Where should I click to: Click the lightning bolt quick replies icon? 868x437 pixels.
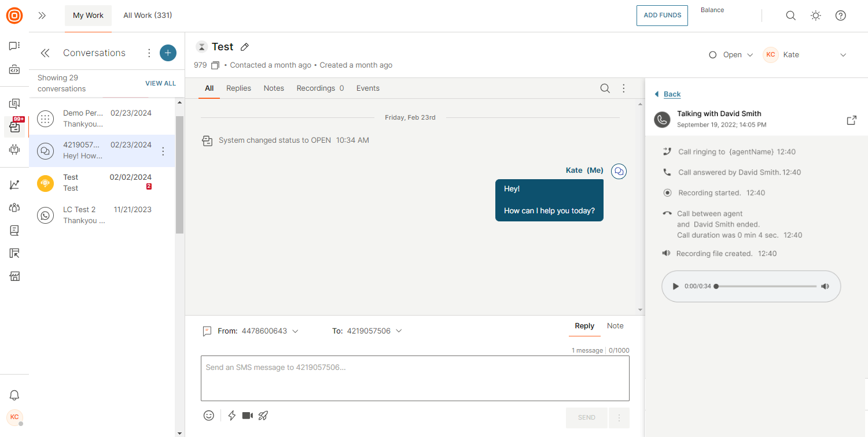[x=232, y=416]
